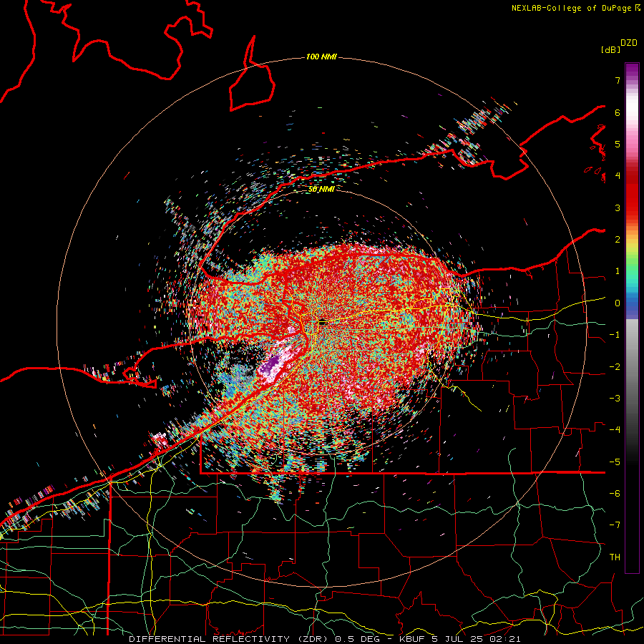Screen dimensions: 644x644
Task: Click the 1 value on the color scale
Action: 618,271
